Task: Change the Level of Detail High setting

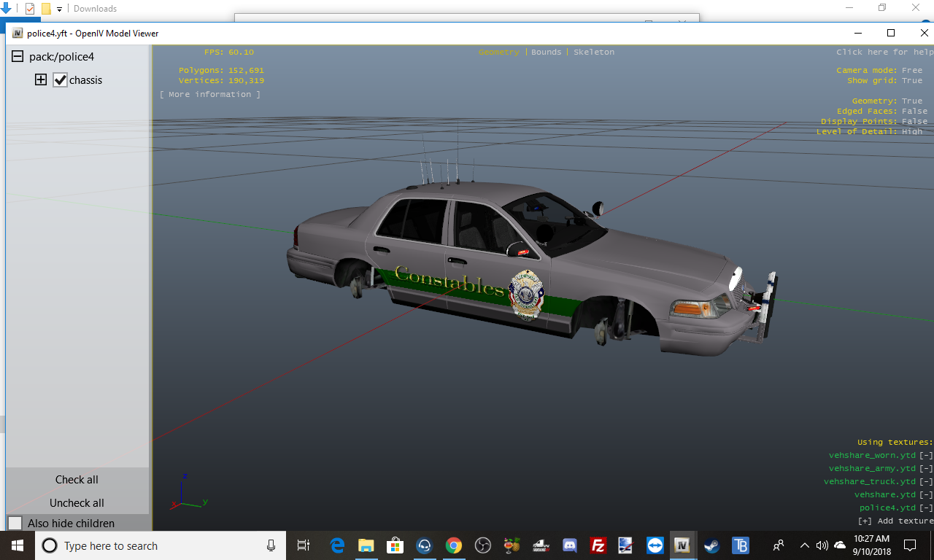Action: coord(911,132)
